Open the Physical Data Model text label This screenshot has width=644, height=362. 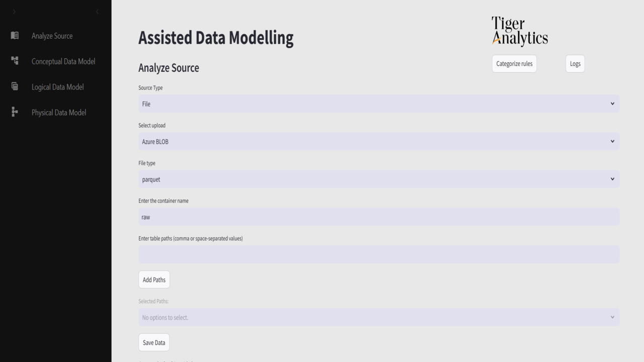coord(59,113)
